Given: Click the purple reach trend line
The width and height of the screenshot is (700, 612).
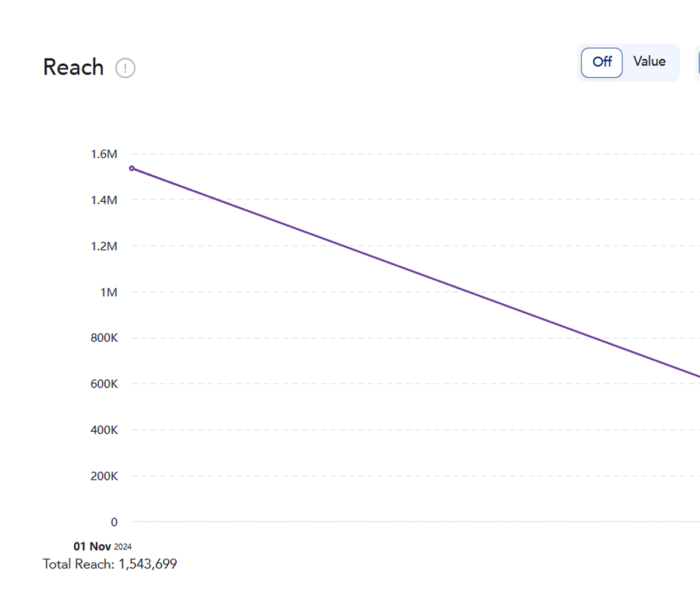Looking at the screenshot, I should (x=414, y=271).
